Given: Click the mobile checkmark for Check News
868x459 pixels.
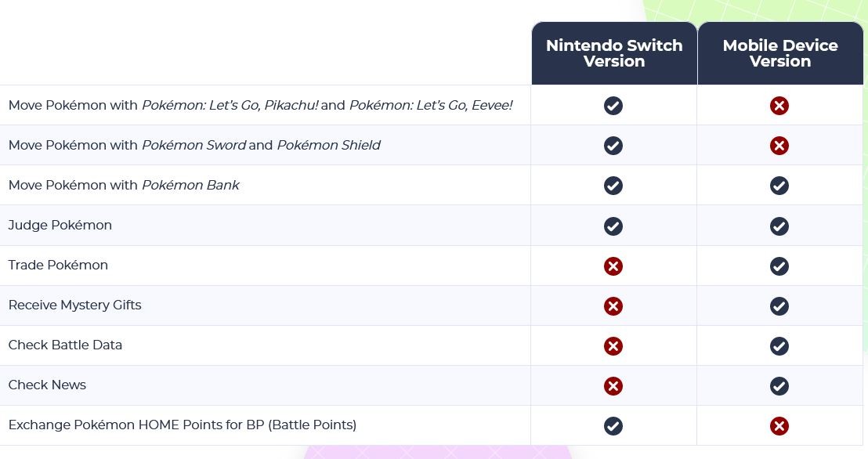Looking at the screenshot, I should pos(779,385).
